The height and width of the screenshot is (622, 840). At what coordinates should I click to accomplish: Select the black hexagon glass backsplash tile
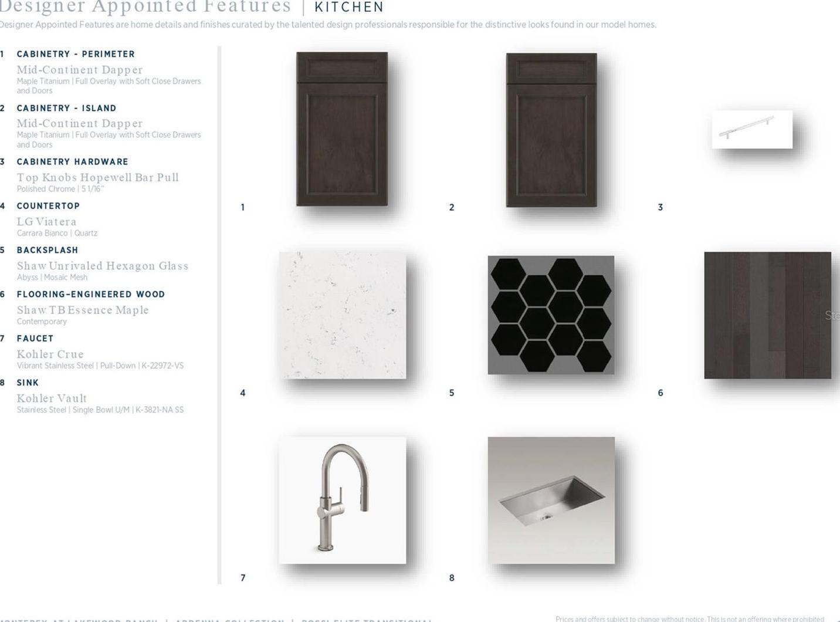click(551, 315)
